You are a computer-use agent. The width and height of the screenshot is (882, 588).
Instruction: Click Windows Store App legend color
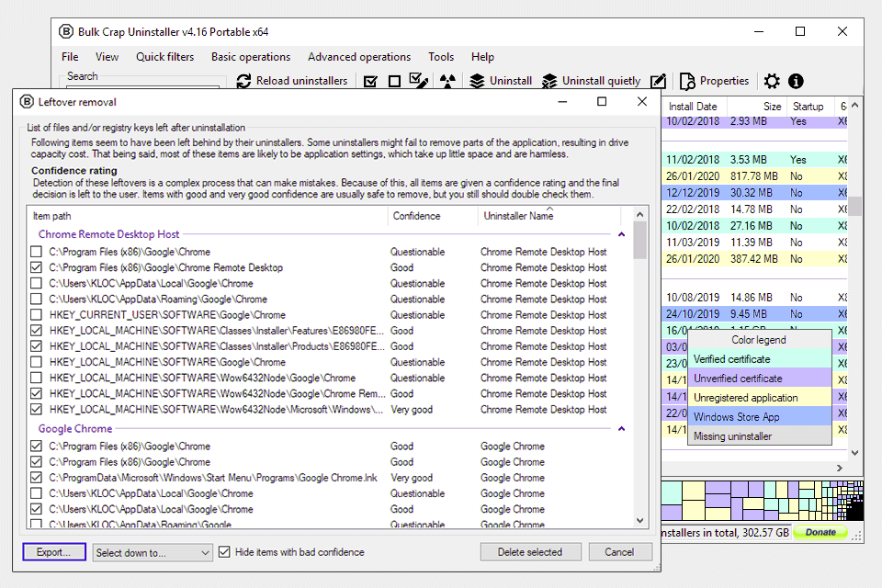(760, 417)
